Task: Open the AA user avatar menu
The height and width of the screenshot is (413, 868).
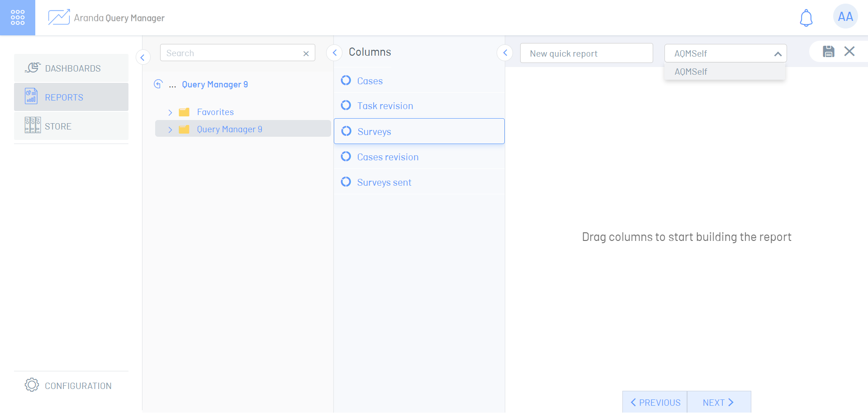Action: point(845,17)
